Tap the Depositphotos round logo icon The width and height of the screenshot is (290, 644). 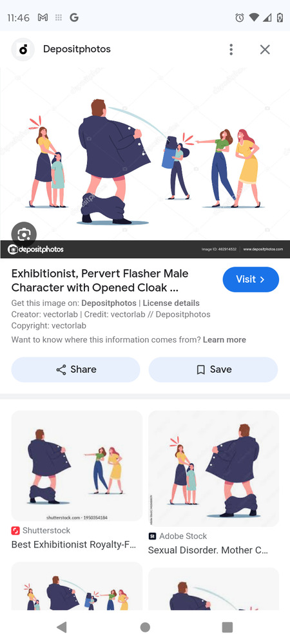[23, 50]
